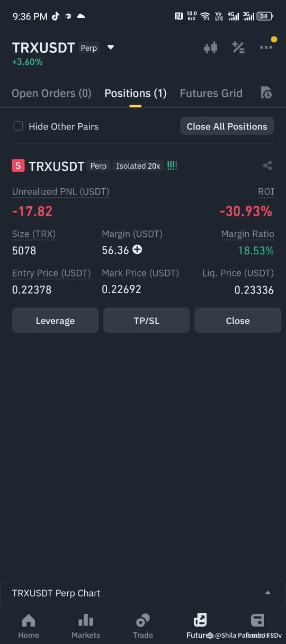This screenshot has width=286, height=644.
Task: Expand the TRXUSDT Perp Chart panel
Action: tap(143, 593)
